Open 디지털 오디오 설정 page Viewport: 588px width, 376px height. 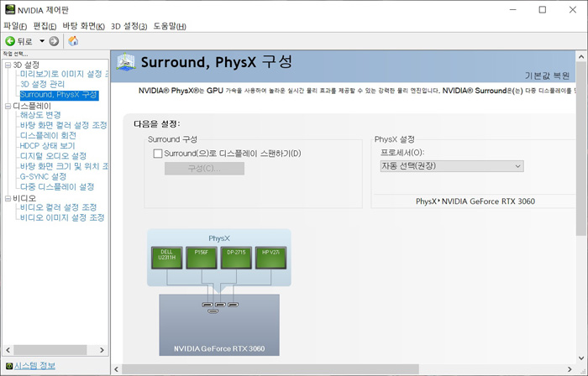point(53,156)
